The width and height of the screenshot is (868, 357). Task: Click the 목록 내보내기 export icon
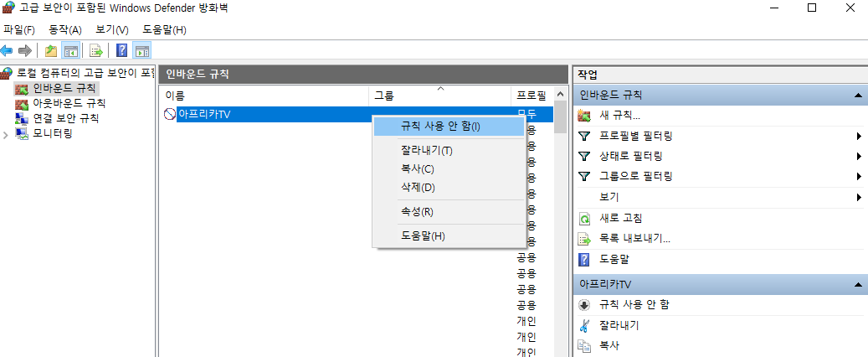coord(584,239)
